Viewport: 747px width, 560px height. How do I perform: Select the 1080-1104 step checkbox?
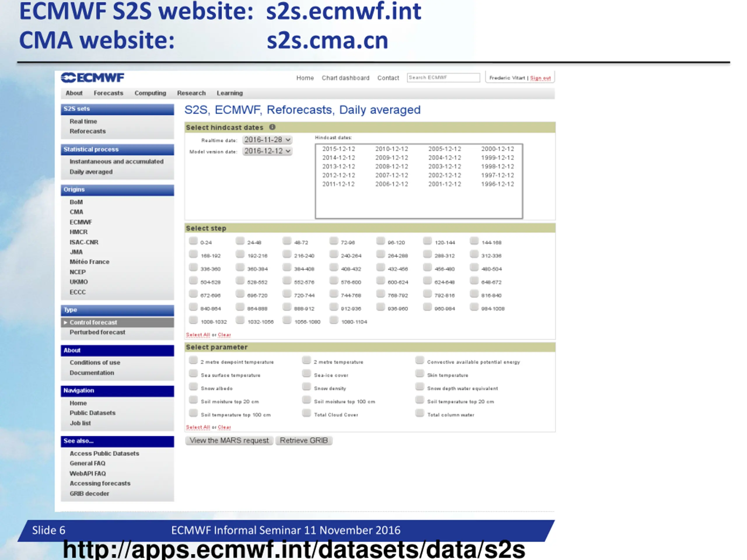tap(334, 320)
